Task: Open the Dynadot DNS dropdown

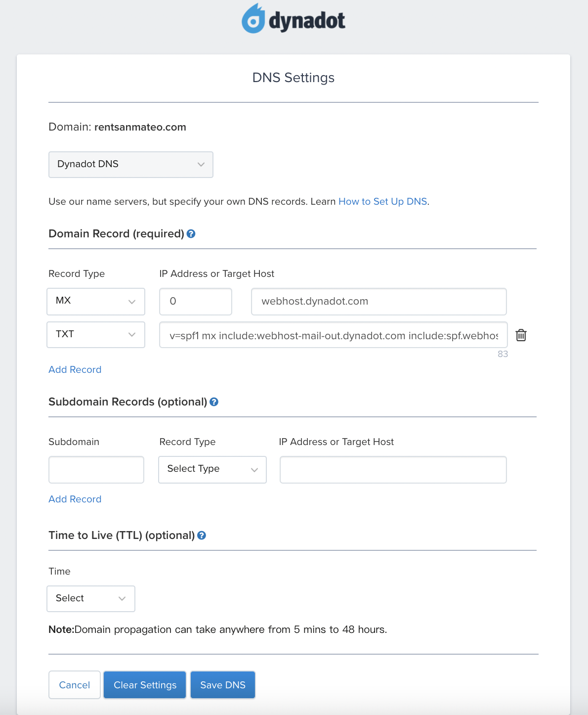Action: [130, 165]
